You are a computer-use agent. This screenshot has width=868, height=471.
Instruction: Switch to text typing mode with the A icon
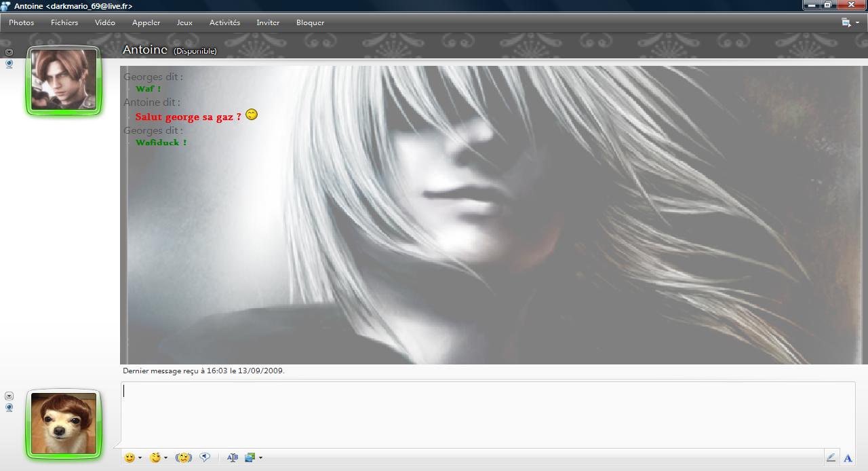point(848,458)
